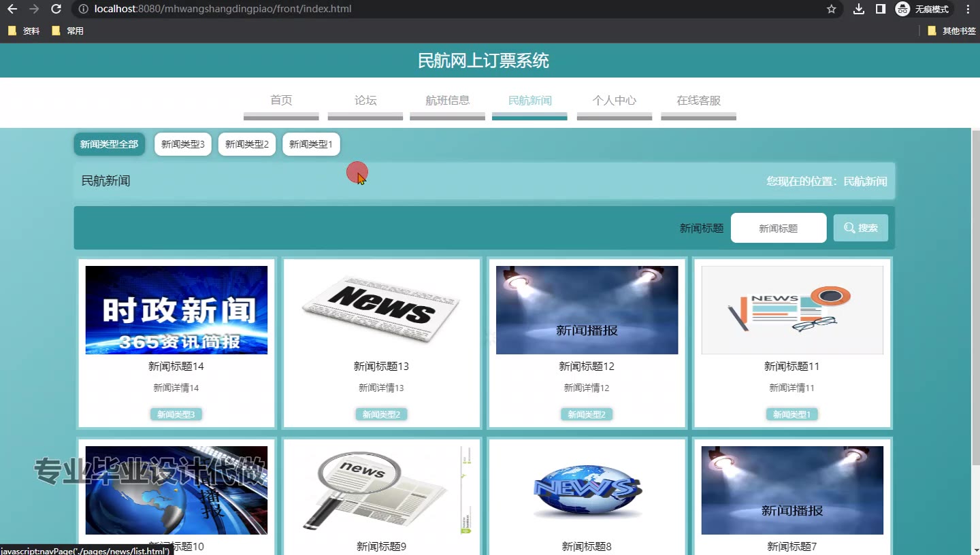Screen dimensions: 980x555
Task: Click the 您现在的位置：民航新闻 breadcrumb
Action: coord(827,182)
